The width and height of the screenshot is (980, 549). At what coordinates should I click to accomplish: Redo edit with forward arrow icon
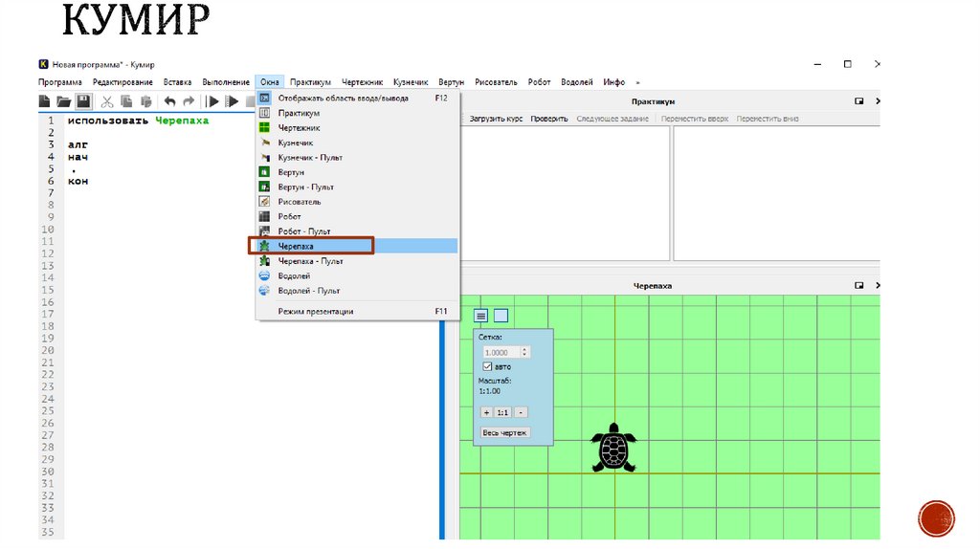point(189,101)
